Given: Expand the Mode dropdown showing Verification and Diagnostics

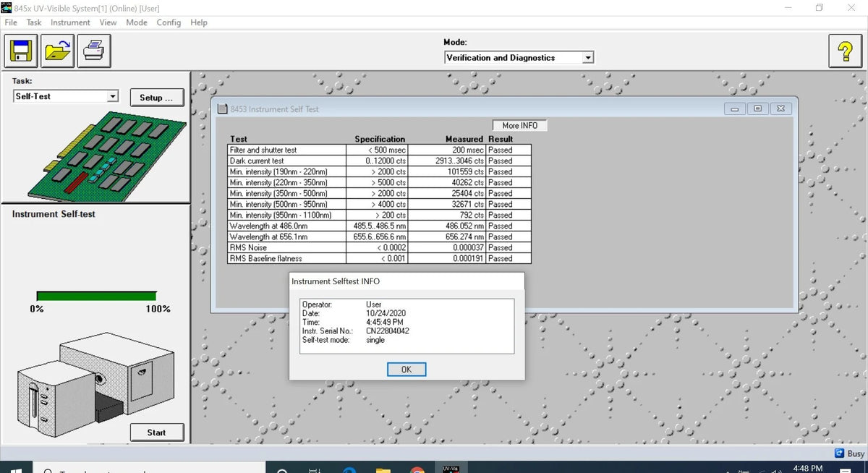Looking at the screenshot, I should click(x=588, y=58).
